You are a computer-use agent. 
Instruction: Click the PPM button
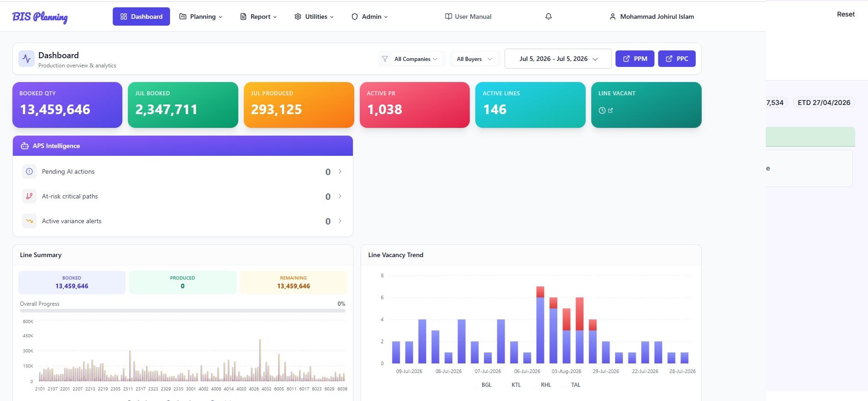click(635, 59)
